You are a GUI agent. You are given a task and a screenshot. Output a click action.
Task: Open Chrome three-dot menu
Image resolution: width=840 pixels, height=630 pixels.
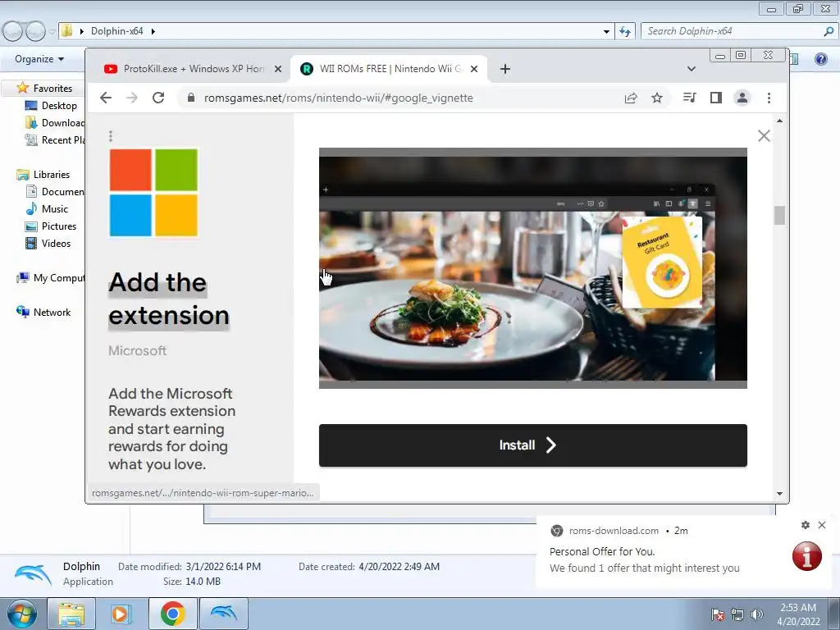pyautogui.click(x=769, y=98)
